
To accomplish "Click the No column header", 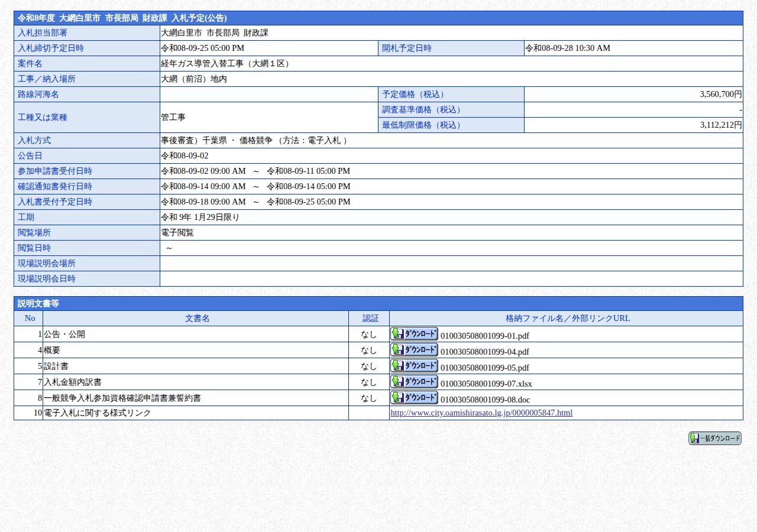I will click(x=28, y=318).
